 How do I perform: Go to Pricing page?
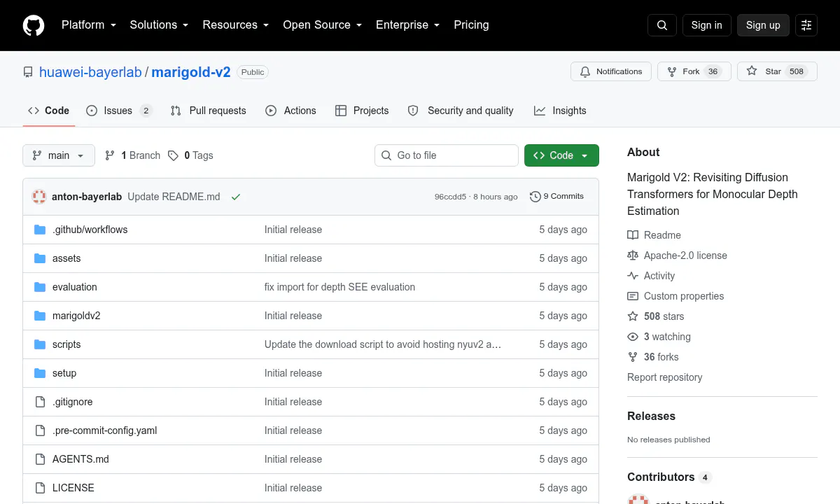[x=471, y=25]
